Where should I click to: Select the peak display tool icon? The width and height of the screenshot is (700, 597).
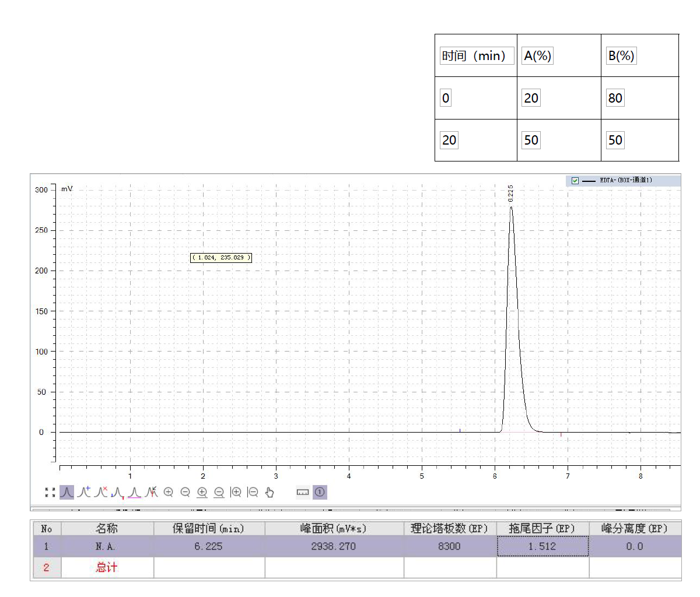(67, 493)
